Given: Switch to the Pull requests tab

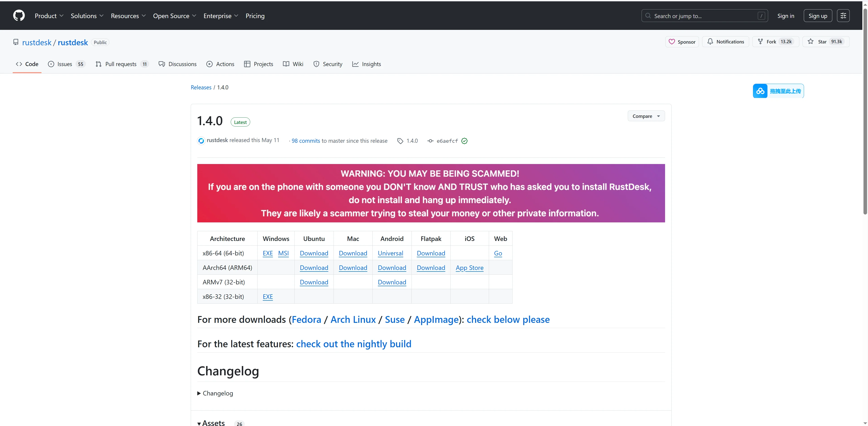Looking at the screenshot, I should (x=122, y=64).
